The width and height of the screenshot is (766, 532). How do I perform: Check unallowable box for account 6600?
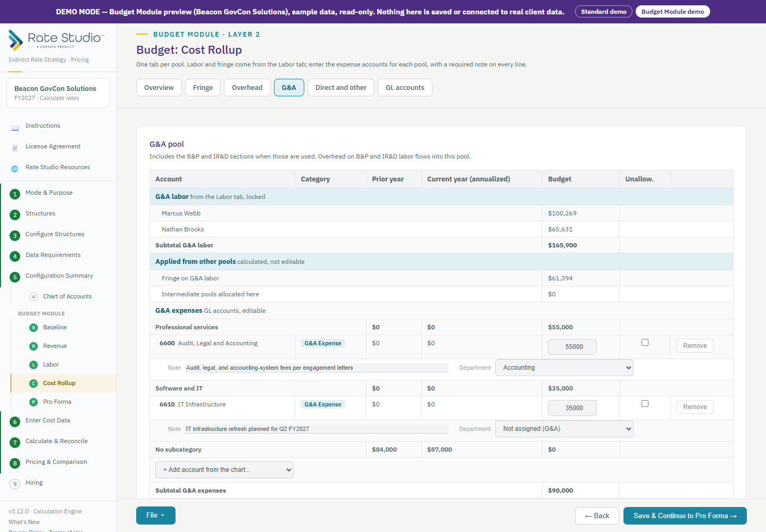coord(645,343)
